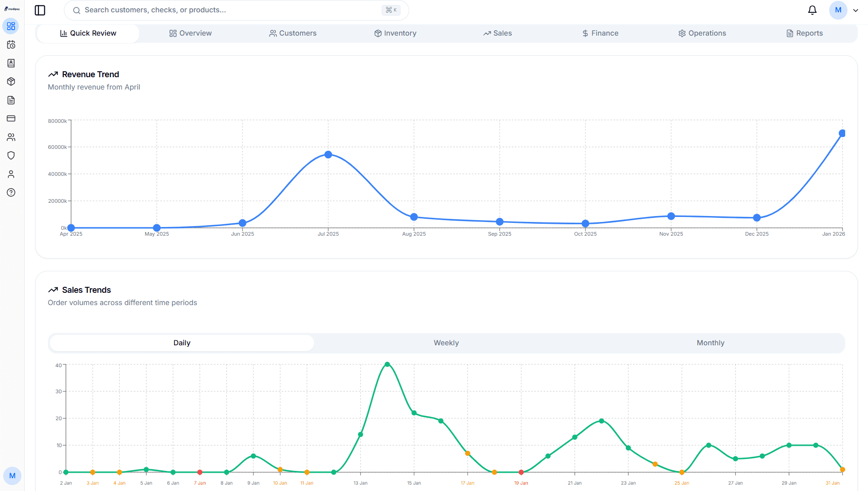868x491 pixels.
Task: Select the security shield icon in sidebar
Action: (x=11, y=155)
